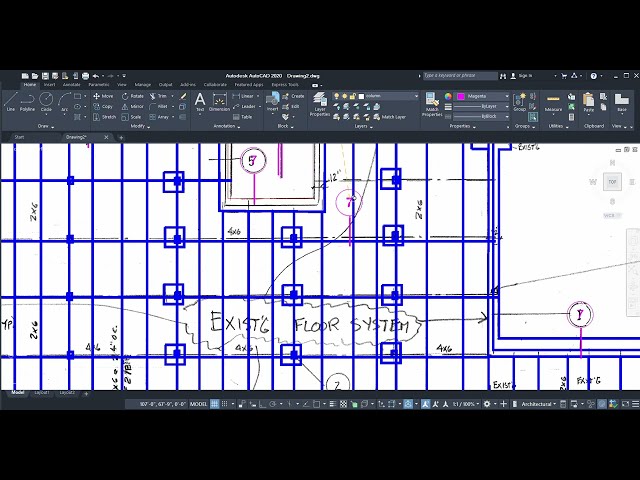Screen dimensions: 640x480
Task: Click the white layer color swatch
Action: point(361,96)
